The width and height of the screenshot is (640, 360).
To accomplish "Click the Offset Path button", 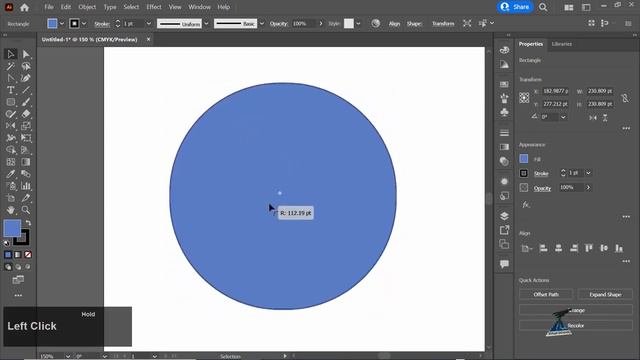I will click(546, 294).
